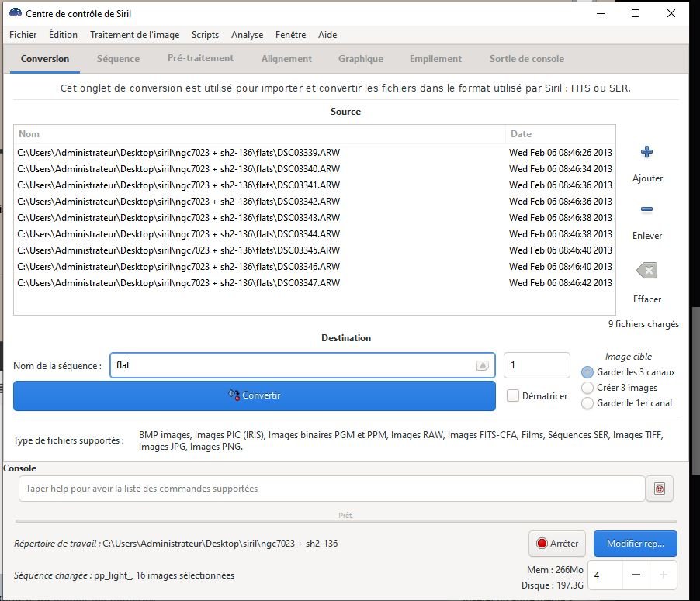
Task: Select Garder les 3 canaux option
Action: pos(587,372)
